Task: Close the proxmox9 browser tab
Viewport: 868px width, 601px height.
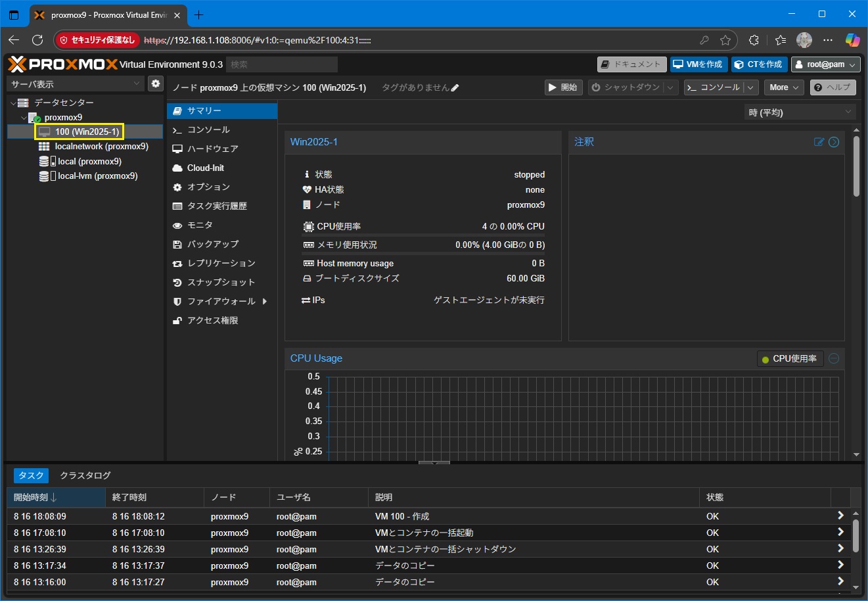Action: (177, 15)
